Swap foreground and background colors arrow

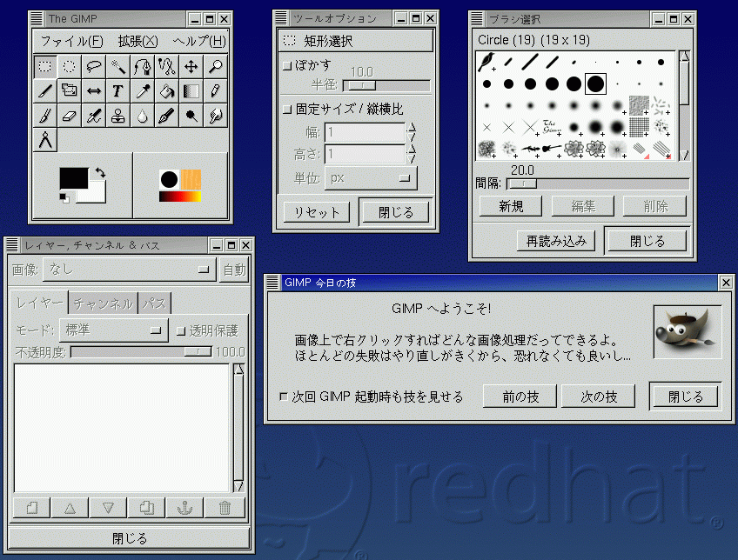click(x=100, y=172)
